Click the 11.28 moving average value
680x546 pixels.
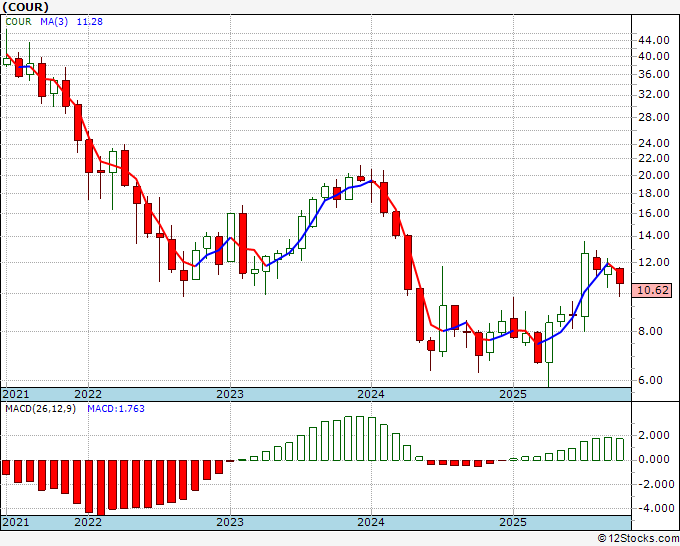click(90, 22)
